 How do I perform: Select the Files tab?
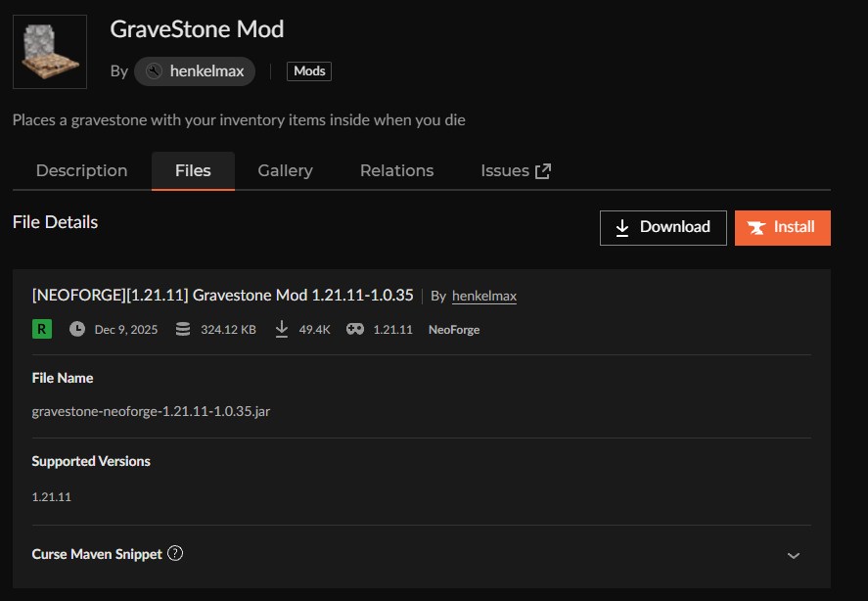193,170
